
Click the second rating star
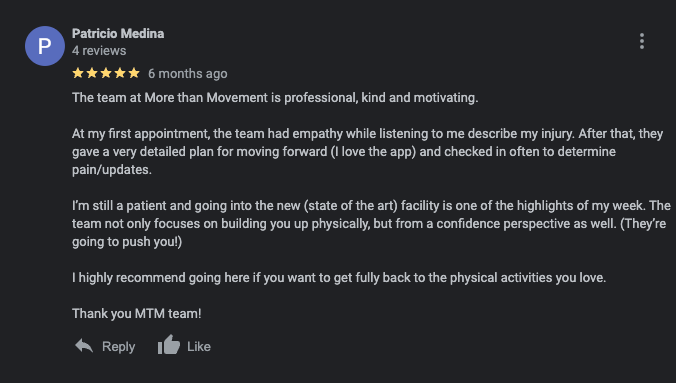92,73
